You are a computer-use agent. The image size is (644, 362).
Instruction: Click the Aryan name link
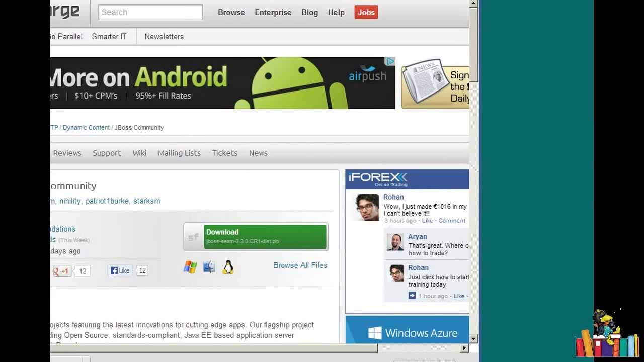click(418, 237)
